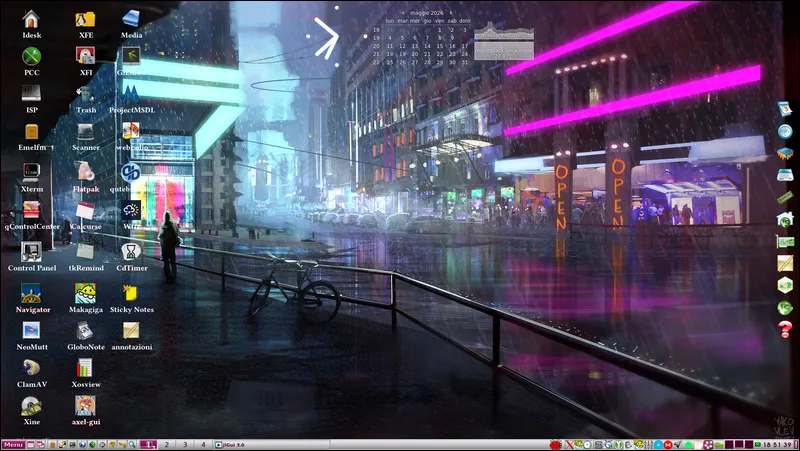This screenshot has width=800, height=451.
Task: Launch the XFE file manager icon
Action: (85, 19)
